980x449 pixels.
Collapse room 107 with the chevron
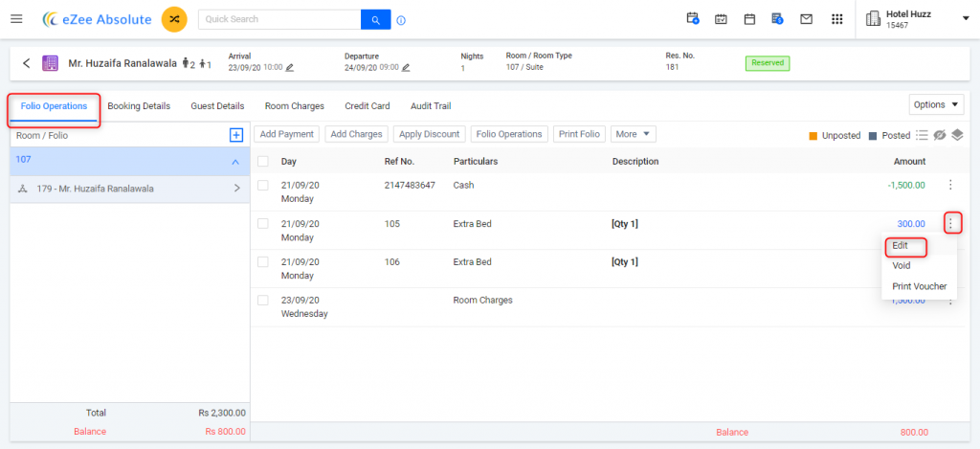click(235, 162)
